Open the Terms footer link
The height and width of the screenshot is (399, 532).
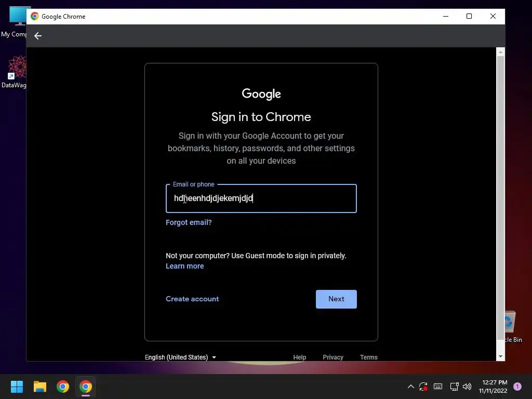coord(368,357)
